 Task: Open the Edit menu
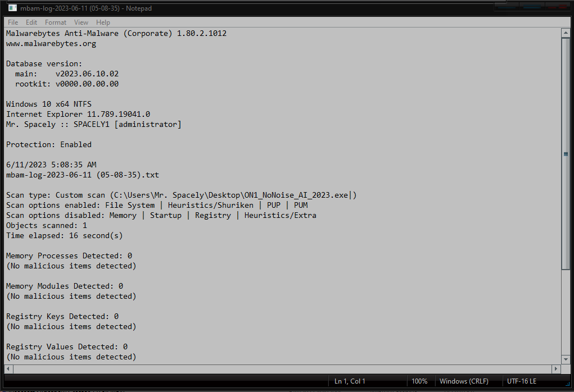pos(31,22)
